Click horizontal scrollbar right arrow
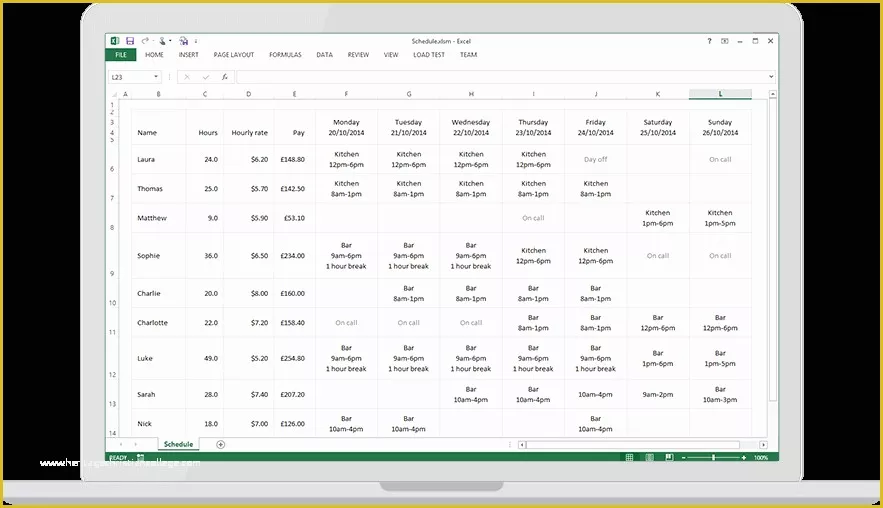883x508 pixels. coord(763,445)
